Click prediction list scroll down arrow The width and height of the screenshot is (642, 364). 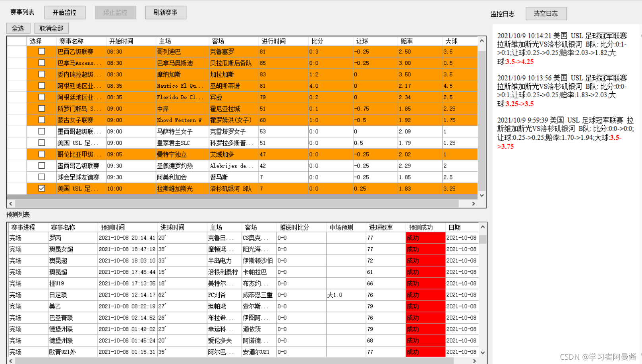coord(483,352)
